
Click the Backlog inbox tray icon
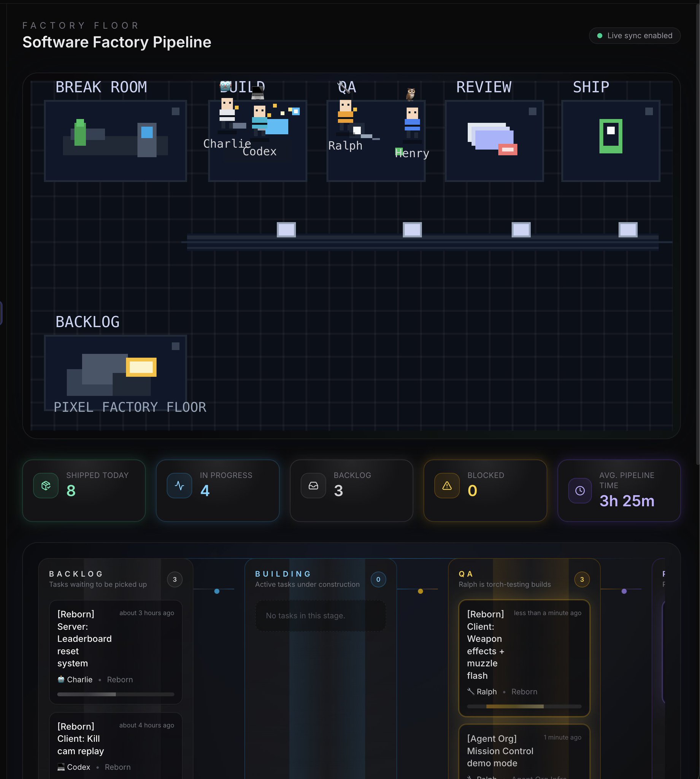313,485
